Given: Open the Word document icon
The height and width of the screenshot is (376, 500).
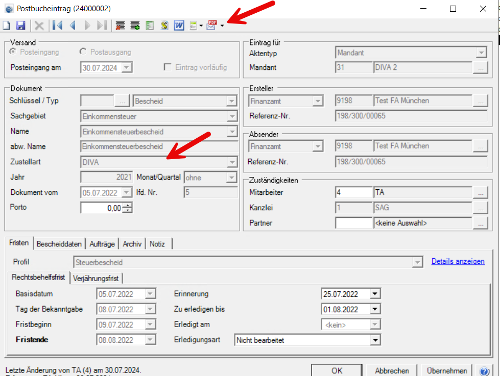Looking at the screenshot, I should tap(179, 26).
